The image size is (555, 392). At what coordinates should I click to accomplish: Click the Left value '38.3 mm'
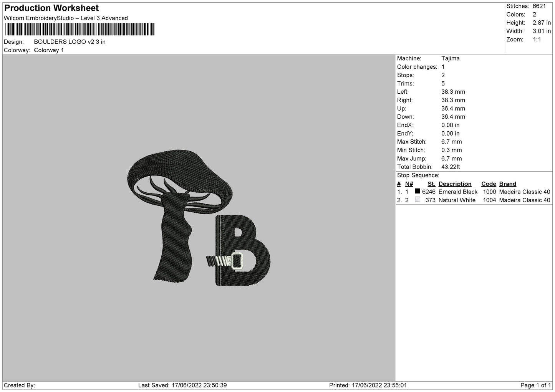click(453, 92)
